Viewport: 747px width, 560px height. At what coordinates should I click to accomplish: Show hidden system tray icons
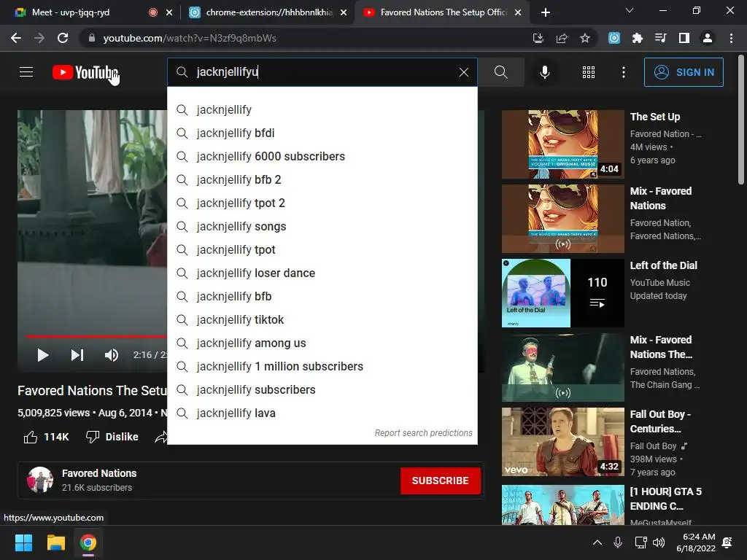[x=597, y=542]
